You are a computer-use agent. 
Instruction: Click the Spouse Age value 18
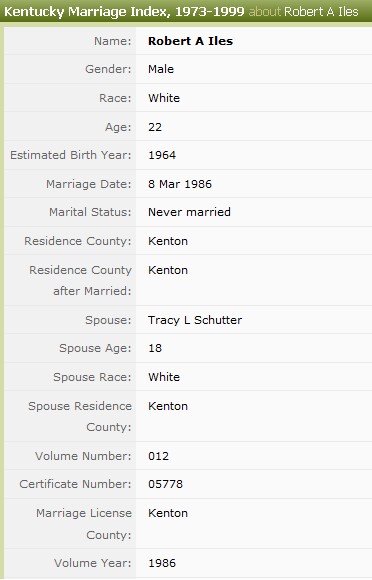[x=155, y=348]
